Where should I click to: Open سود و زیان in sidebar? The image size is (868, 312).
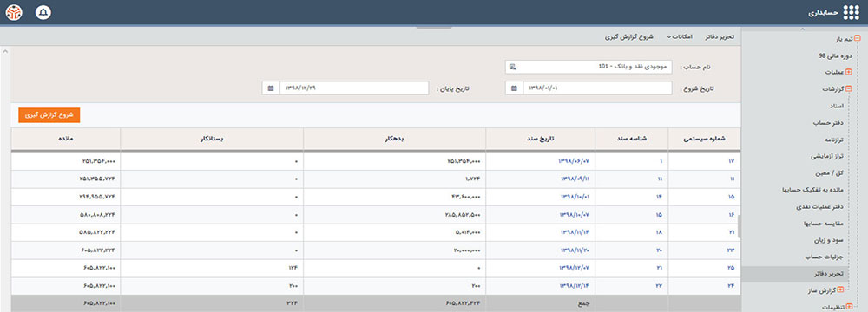click(830, 240)
